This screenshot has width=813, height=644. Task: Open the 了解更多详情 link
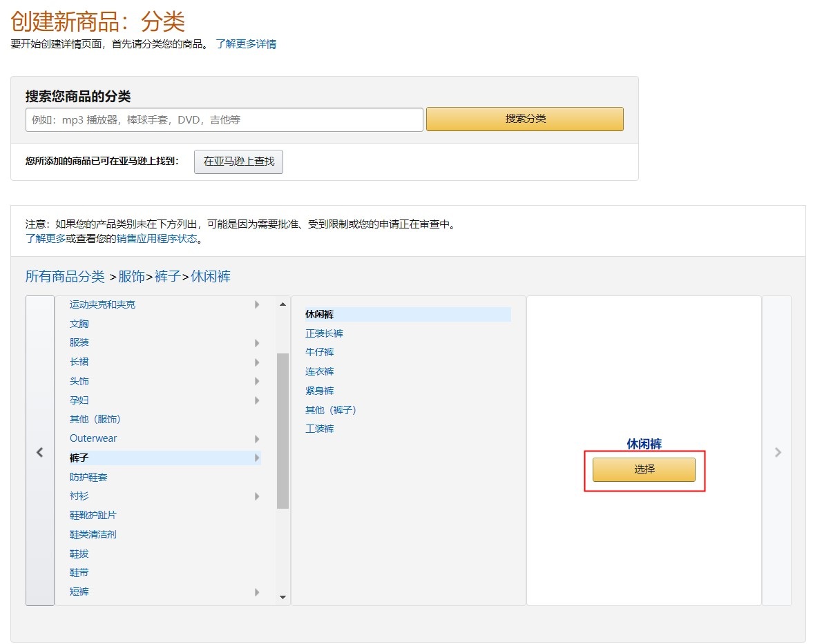pyautogui.click(x=246, y=44)
